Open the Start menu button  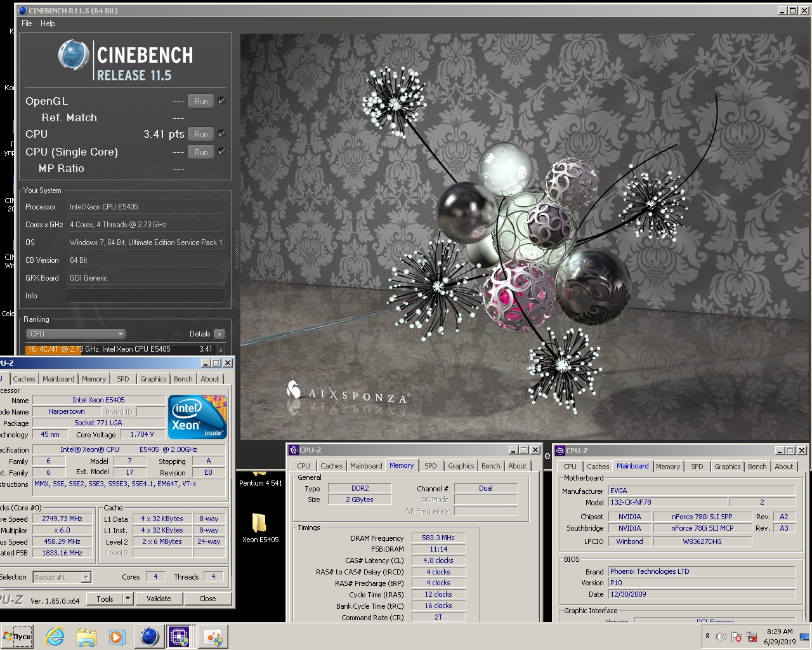[17, 637]
